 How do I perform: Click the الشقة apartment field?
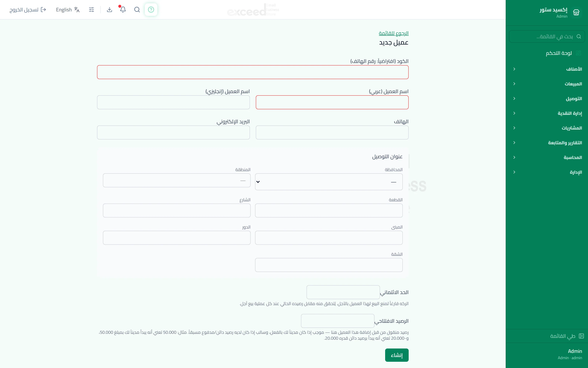coord(329,265)
